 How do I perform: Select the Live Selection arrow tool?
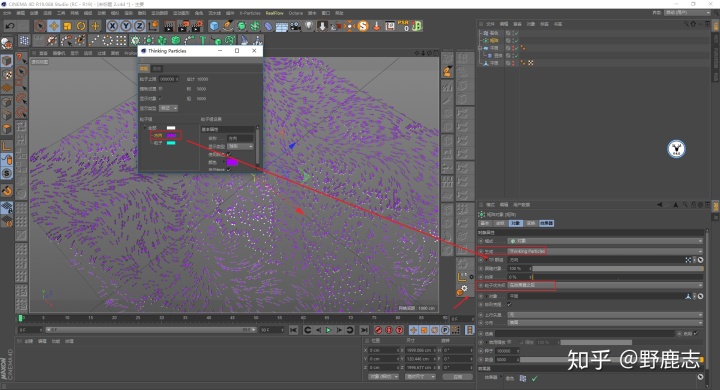click(40, 26)
